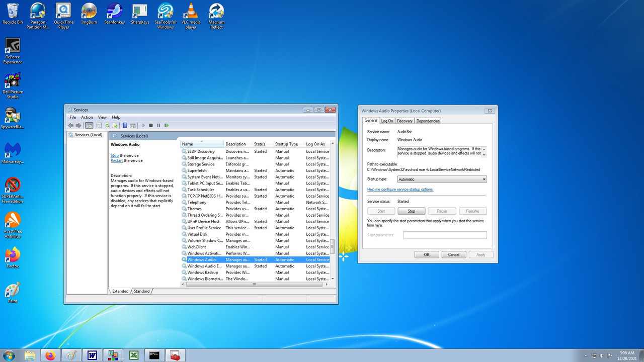Click Restart the service link

117,161
